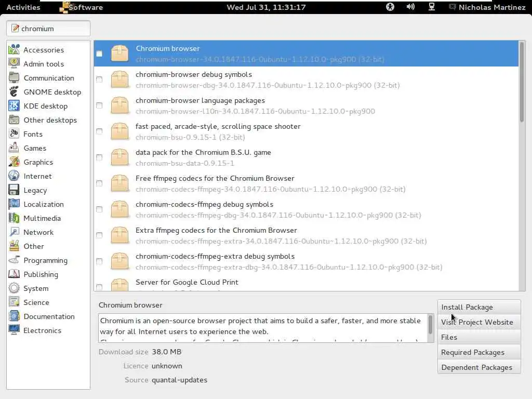Tick the chromium-browser language packages checkbox
532x399 pixels.
(x=99, y=105)
